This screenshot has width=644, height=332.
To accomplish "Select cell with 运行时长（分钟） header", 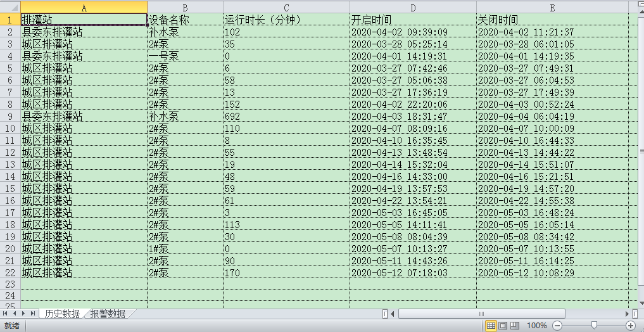I will coord(286,19).
